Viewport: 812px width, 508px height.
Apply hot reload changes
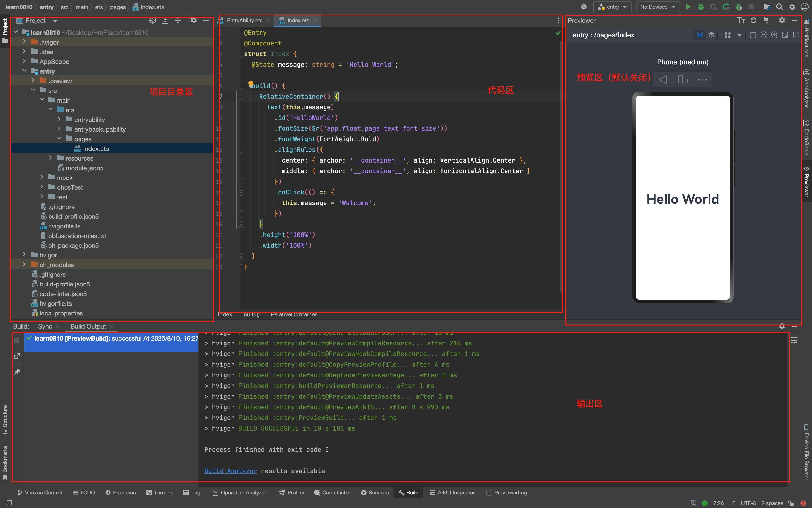tap(726, 7)
